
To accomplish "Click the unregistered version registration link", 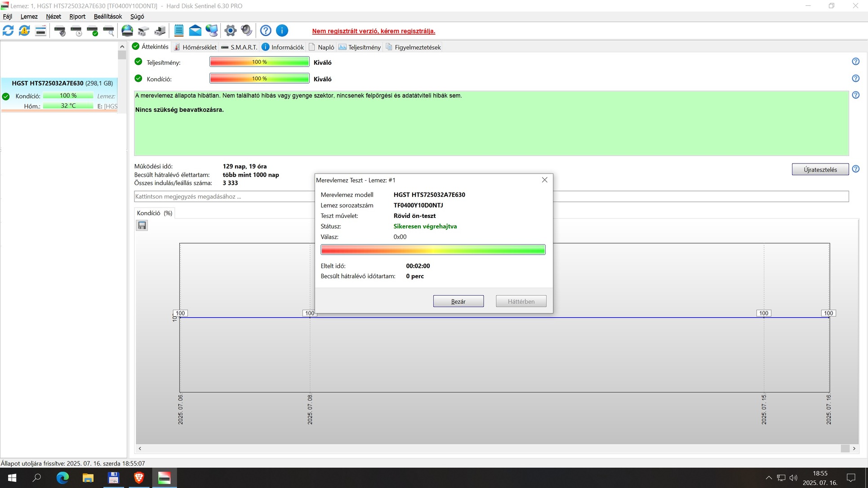I will coord(374,31).
